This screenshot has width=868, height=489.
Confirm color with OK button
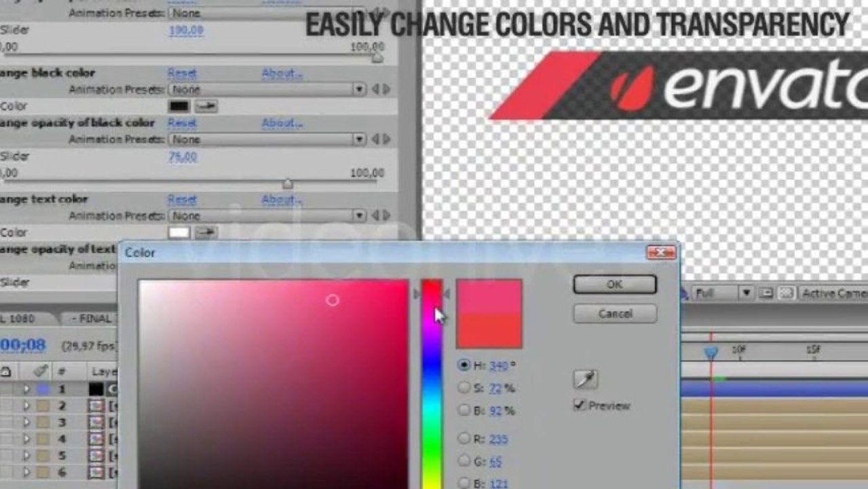[x=615, y=285]
